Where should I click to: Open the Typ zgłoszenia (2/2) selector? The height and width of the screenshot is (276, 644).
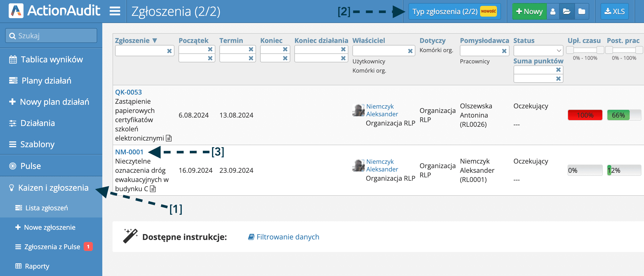454,11
